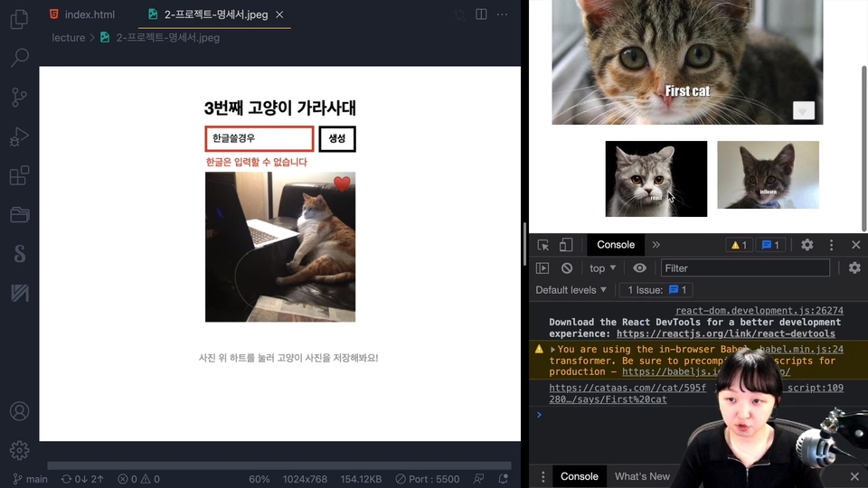The image size is (868, 488).
Task: Focus the console Filter field
Action: click(745, 268)
